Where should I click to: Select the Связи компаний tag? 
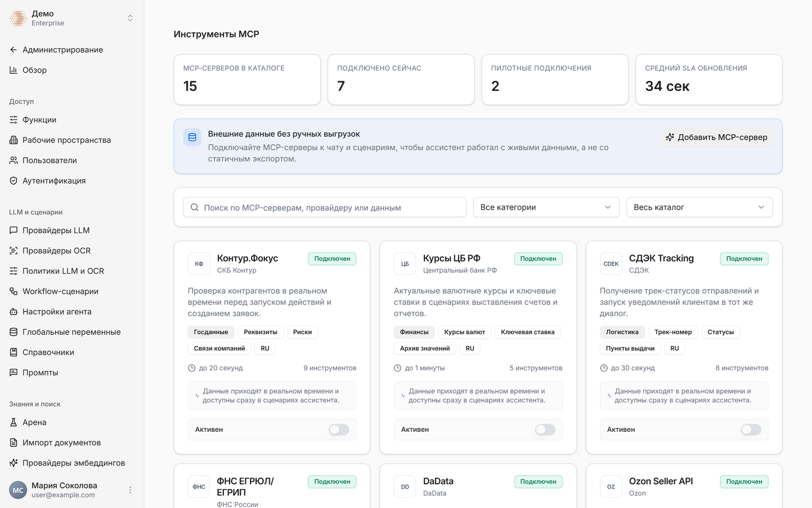pyautogui.click(x=219, y=348)
